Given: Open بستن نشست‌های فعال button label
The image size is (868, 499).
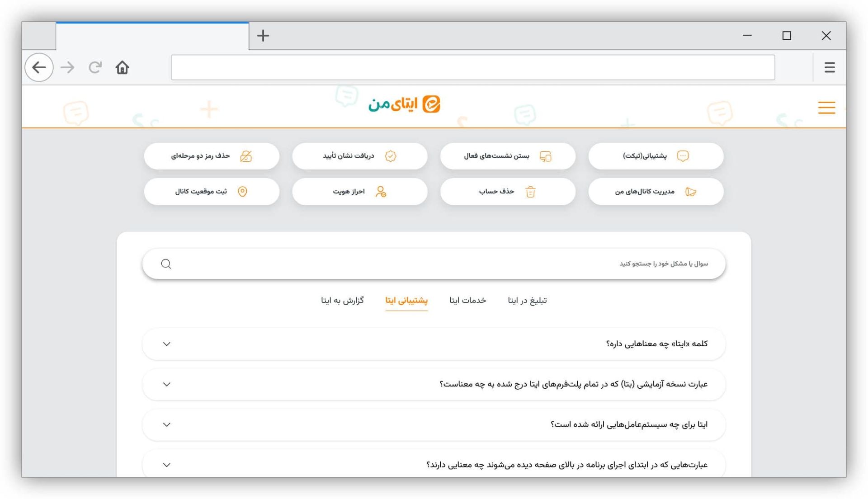Looking at the screenshot, I should pos(496,156).
